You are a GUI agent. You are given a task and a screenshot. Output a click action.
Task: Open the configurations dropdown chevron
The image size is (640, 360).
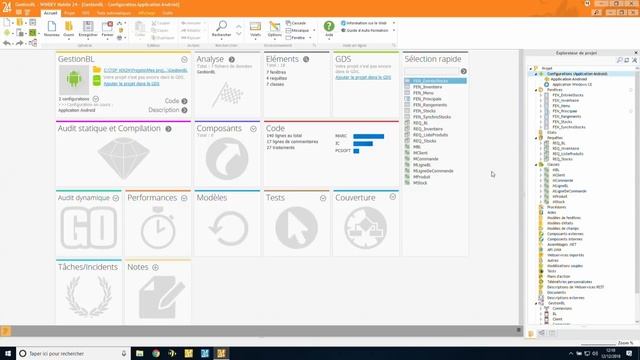96,99
